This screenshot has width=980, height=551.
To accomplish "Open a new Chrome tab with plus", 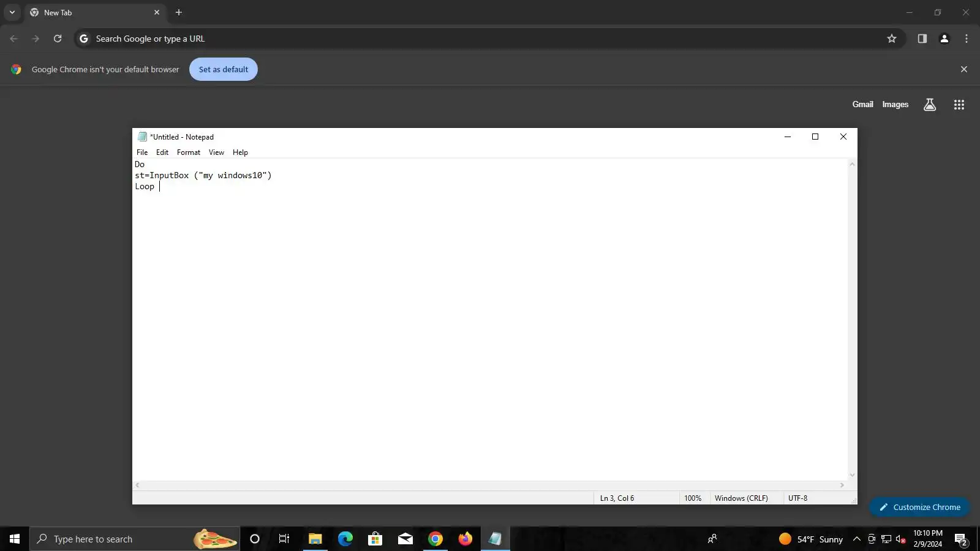I will 179,12.
